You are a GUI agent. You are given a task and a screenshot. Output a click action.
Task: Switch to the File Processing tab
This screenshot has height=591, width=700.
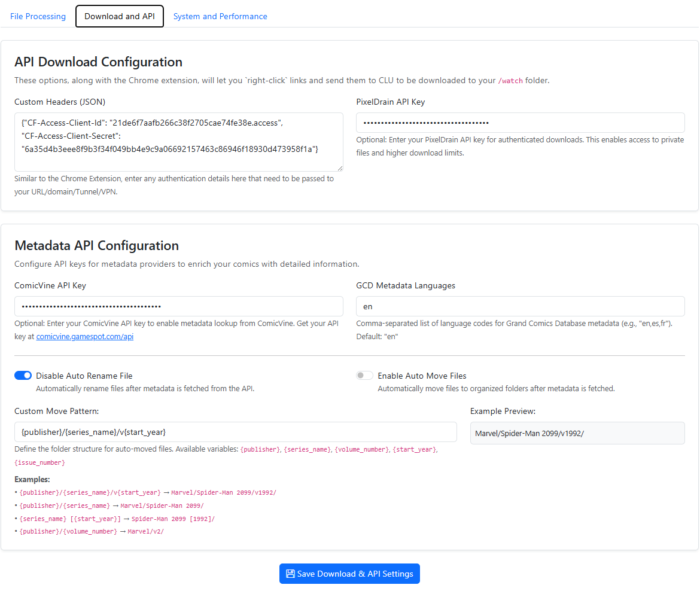click(38, 16)
